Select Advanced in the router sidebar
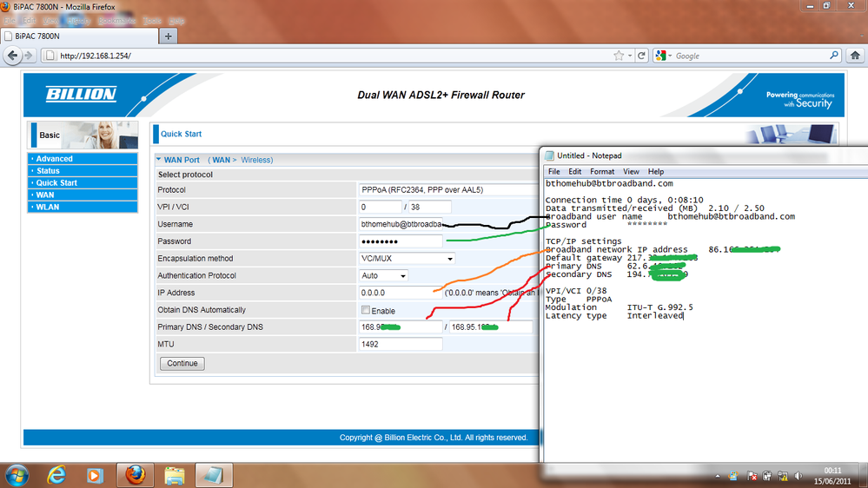This screenshot has height=488, width=868. 83,159
